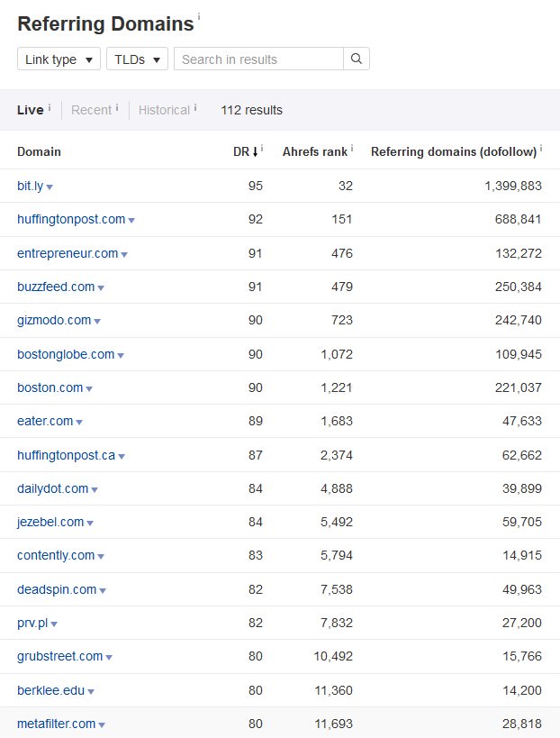Open the Link type dropdown
This screenshot has height=738, width=560.
59,59
